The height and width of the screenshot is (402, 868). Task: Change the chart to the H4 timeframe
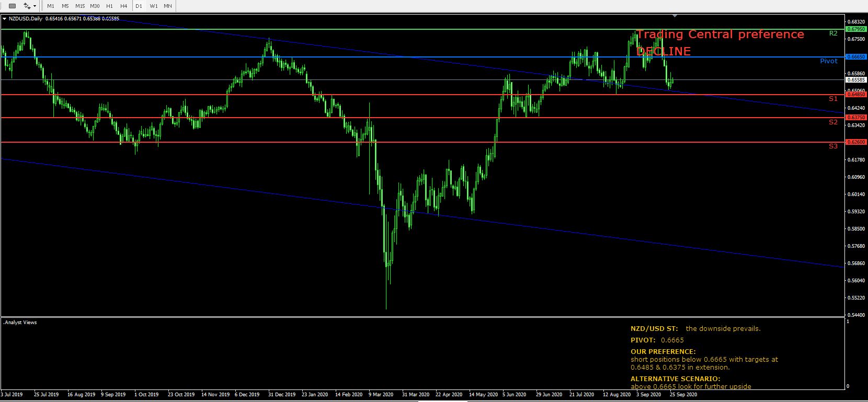click(123, 6)
